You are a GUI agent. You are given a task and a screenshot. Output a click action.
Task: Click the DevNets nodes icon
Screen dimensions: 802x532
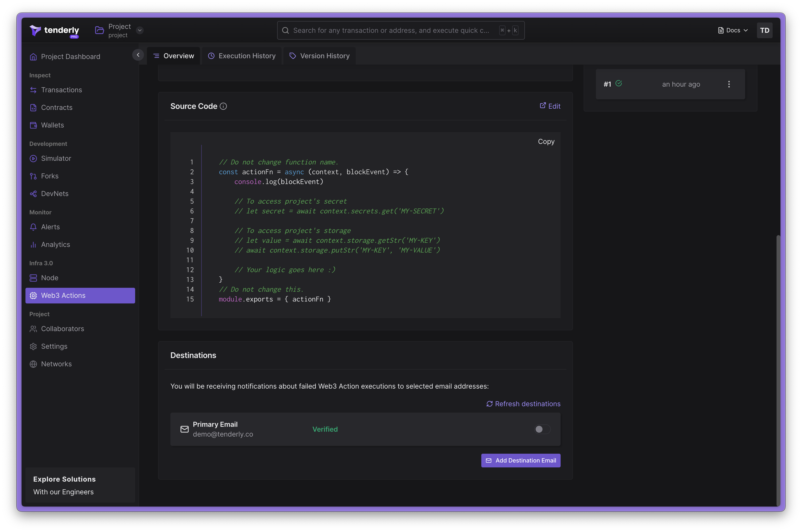pyautogui.click(x=33, y=194)
